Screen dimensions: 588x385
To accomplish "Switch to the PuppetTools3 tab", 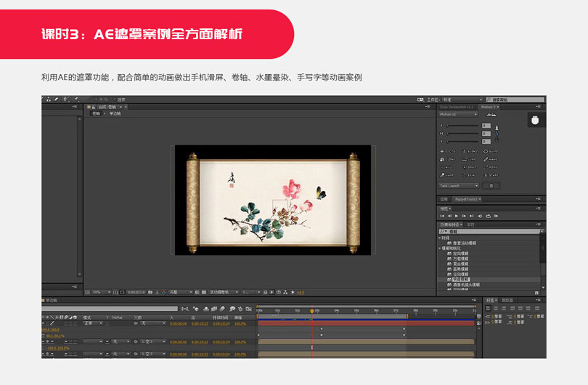I will pyautogui.click(x=467, y=199).
